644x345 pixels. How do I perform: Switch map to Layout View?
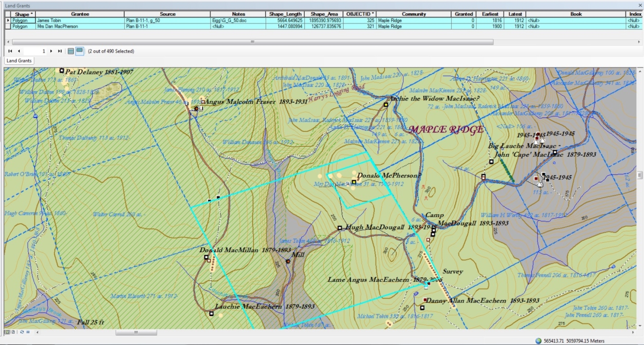[x=13, y=332]
